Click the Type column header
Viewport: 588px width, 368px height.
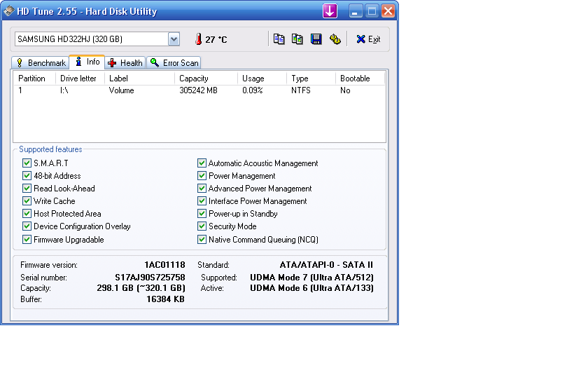coord(311,79)
